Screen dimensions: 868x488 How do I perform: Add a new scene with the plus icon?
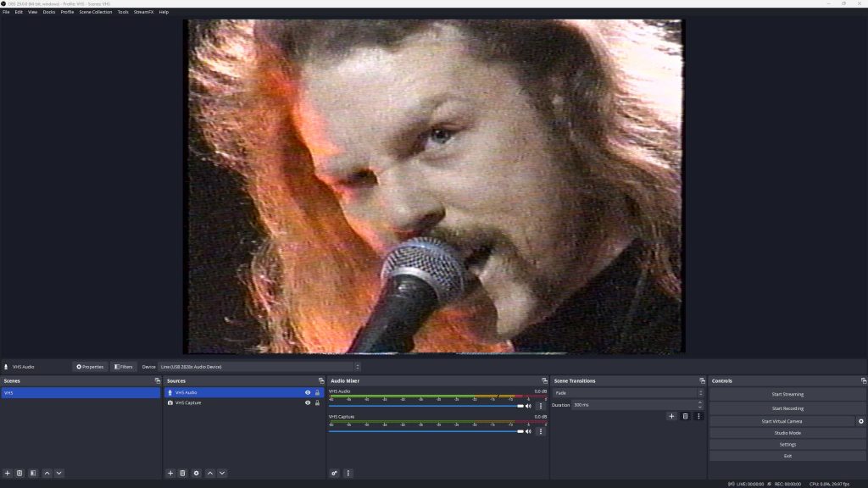(x=7, y=473)
